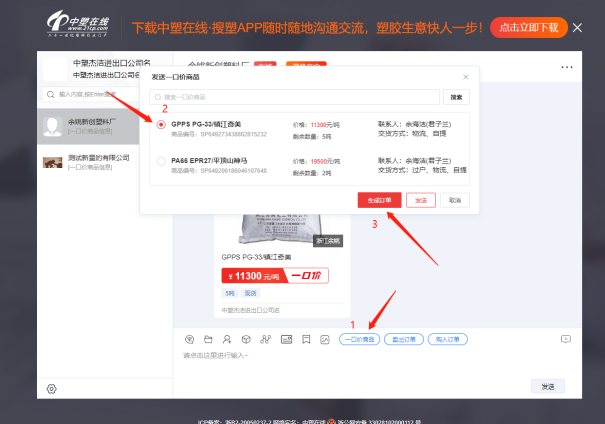Click the cube product icon
Screen dimensions: 605x424
246,340
